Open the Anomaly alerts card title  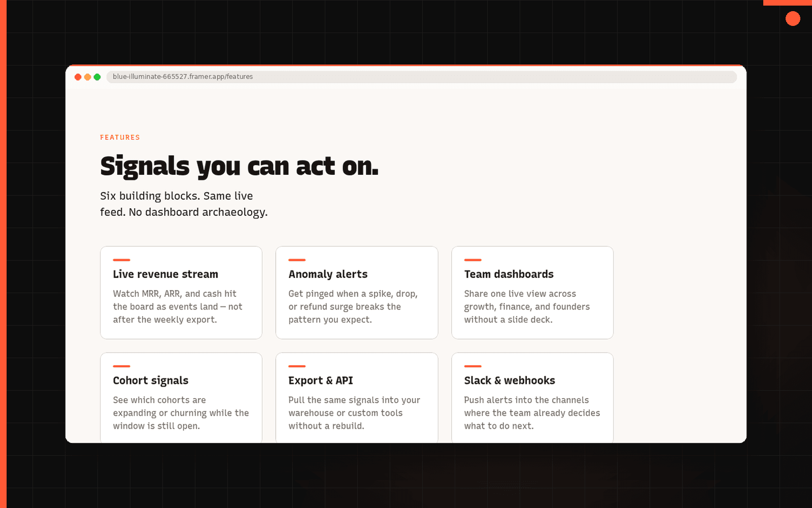click(328, 274)
